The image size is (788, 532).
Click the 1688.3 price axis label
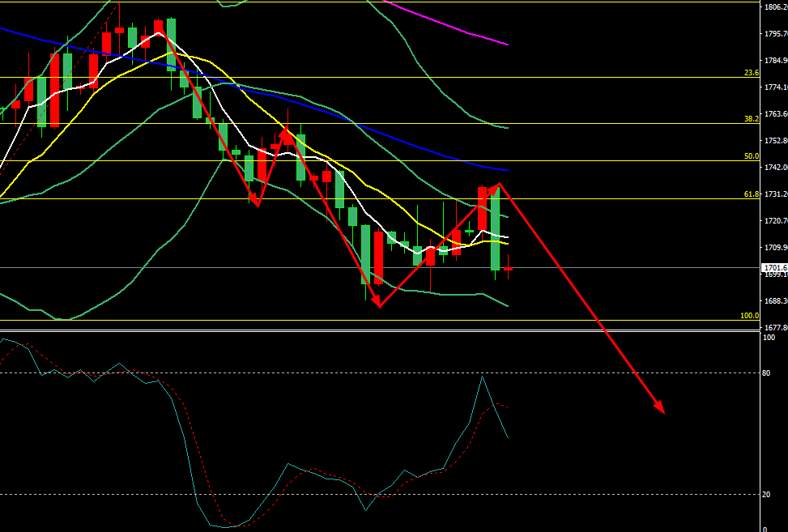click(775, 300)
